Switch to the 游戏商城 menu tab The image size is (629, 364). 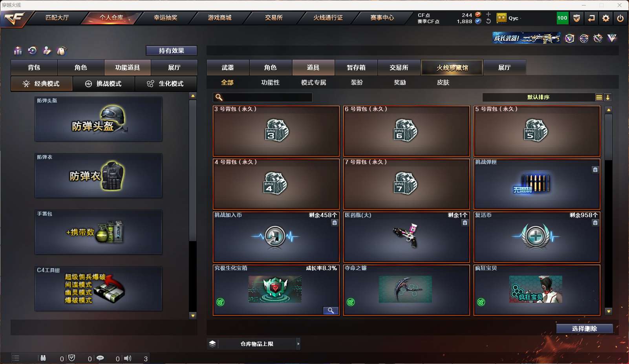pyautogui.click(x=220, y=18)
